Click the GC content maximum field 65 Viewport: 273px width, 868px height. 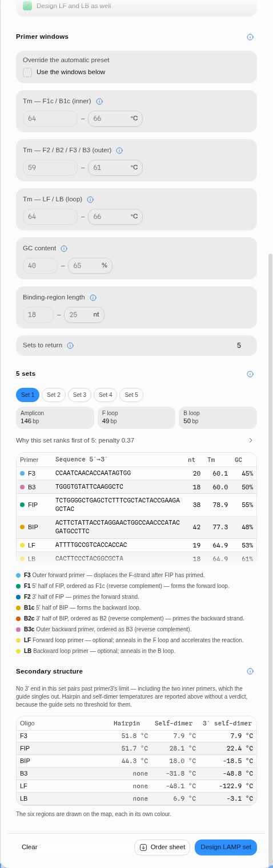click(90, 266)
